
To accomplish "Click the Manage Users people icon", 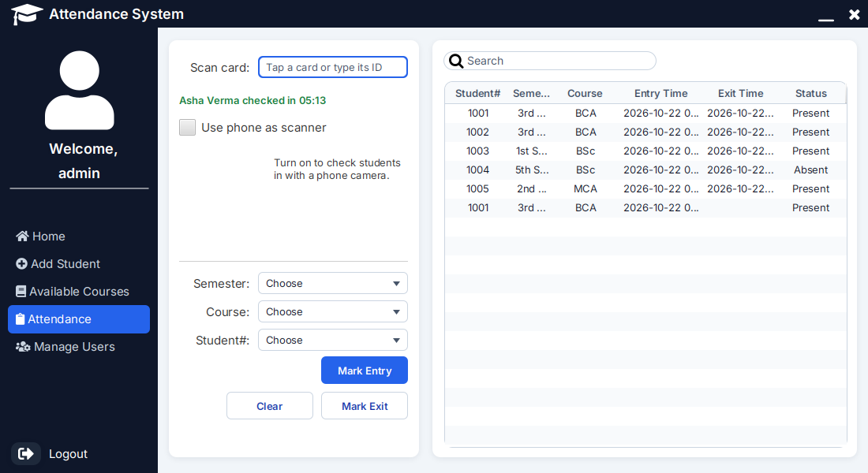I will click(23, 347).
